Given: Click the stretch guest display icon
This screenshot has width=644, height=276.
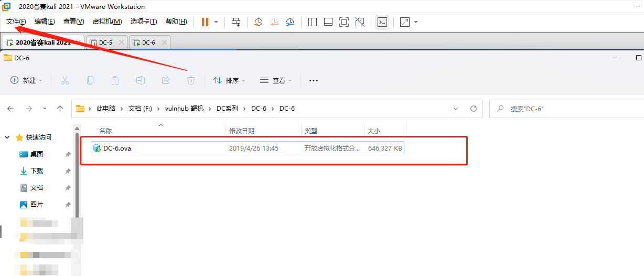Looking at the screenshot, I should pyautogui.click(x=405, y=22).
